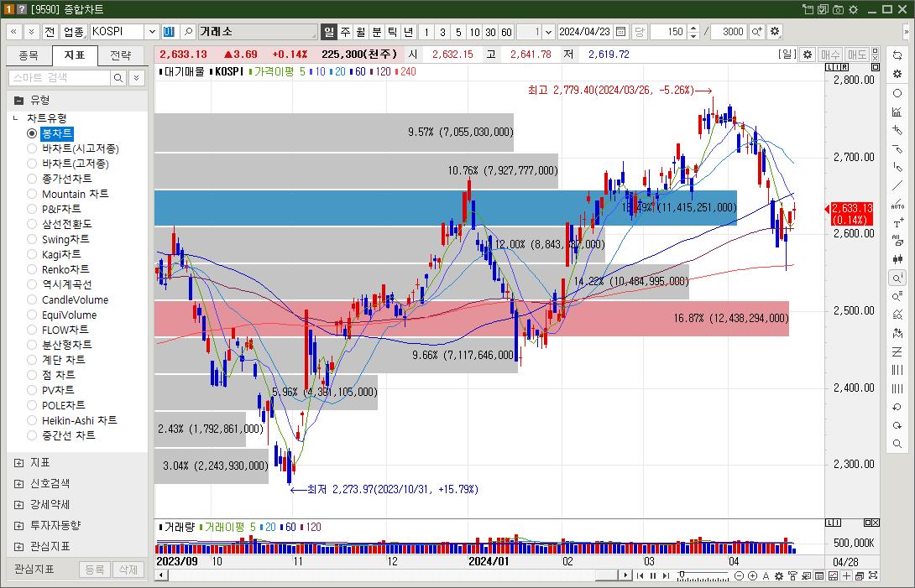Click the bottom toolbar gear icon

(x=779, y=575)
